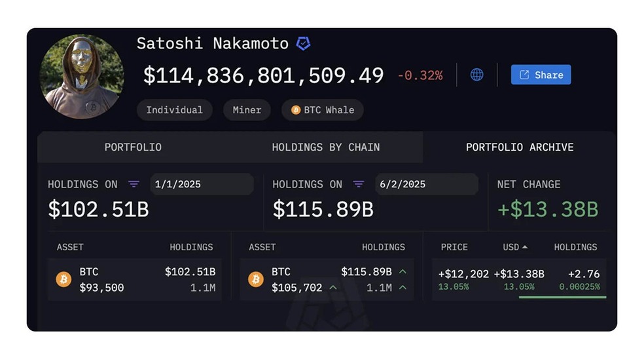The width and height of the screenshot is (644, 363).
Task: Click the 6/2/2025 date field
Action: [x=426, y=184]
